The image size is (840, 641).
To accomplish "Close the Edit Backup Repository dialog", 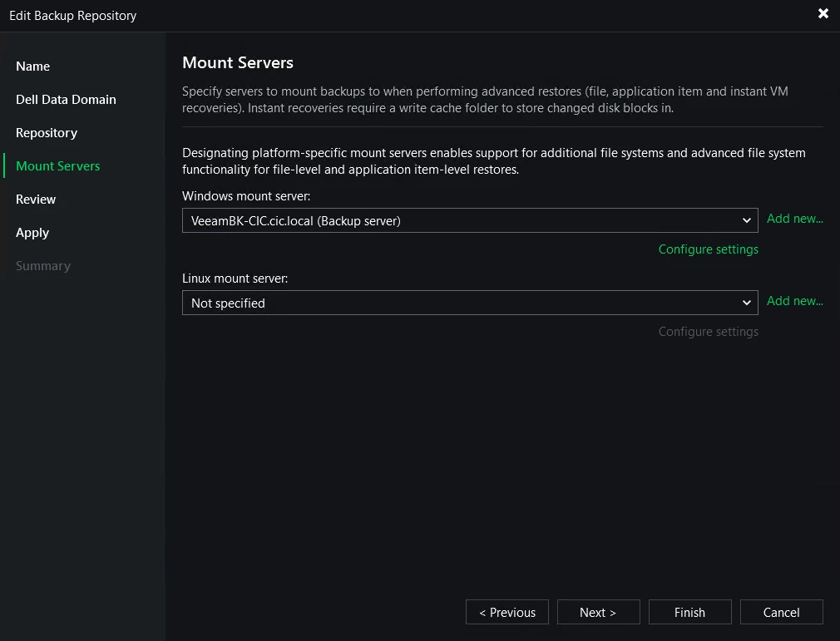I will pos(823,14).
